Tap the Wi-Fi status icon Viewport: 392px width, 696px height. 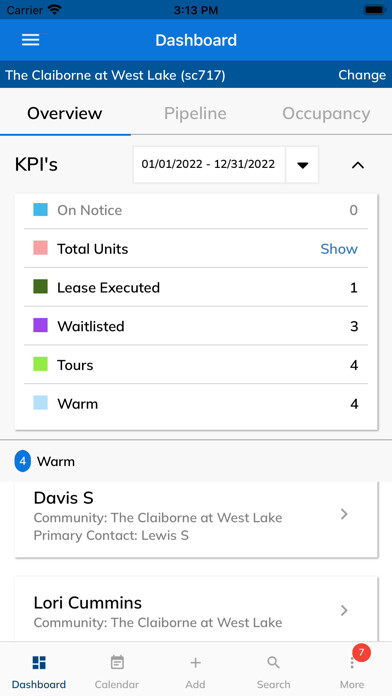pos(55,10)
